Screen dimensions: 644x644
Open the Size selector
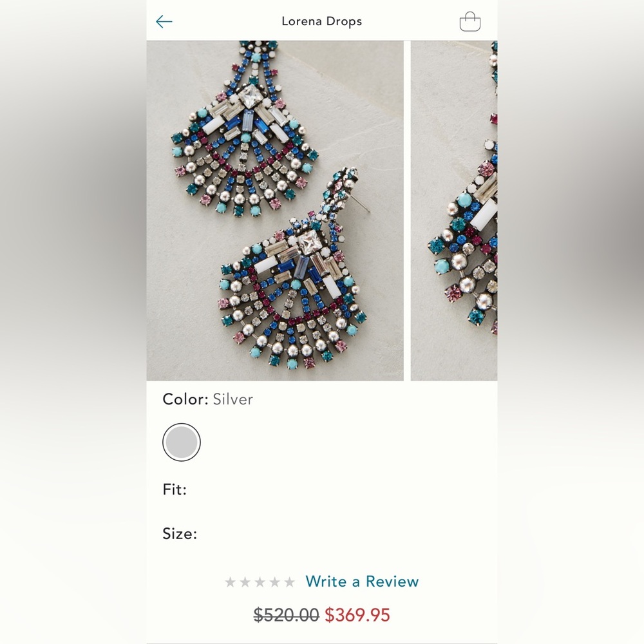coord(180,534)
